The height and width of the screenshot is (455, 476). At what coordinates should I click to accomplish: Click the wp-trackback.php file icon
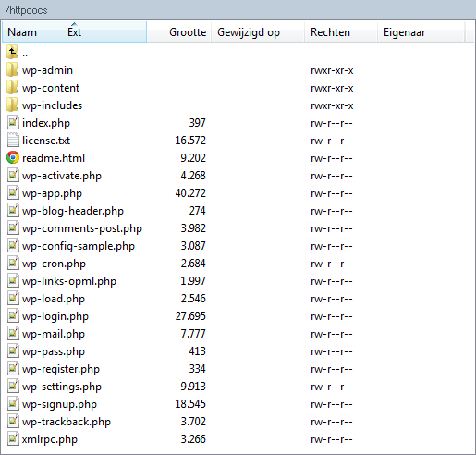(x=13, y=422)
